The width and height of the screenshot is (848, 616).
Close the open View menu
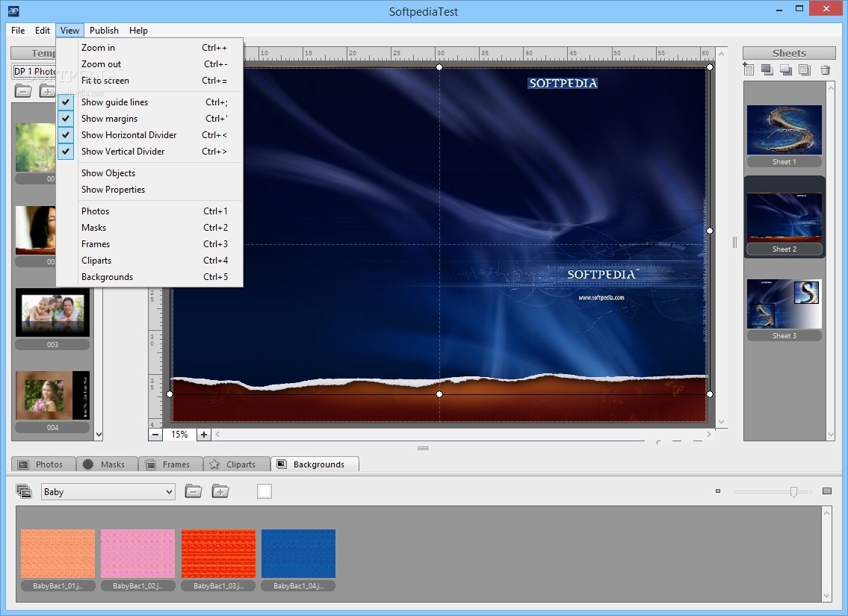(69, 31)
